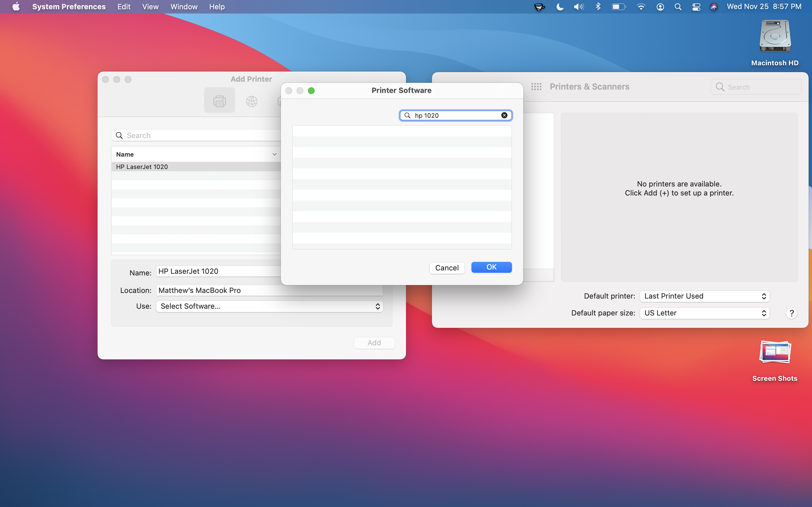Click the Bluetooth menu bar icon
The image size is (812, 507).
598,7
